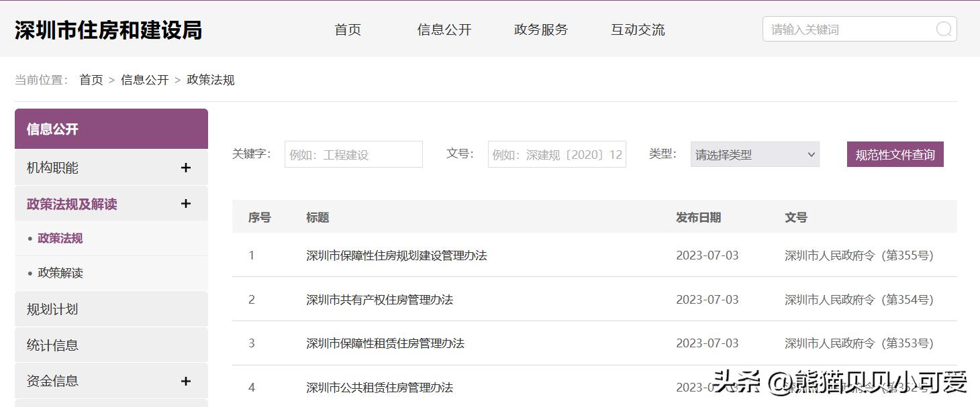Screen dimensions: 980x407
Task: Open the 请选择类型 type dropdown
Action: (x=754, y=154)
